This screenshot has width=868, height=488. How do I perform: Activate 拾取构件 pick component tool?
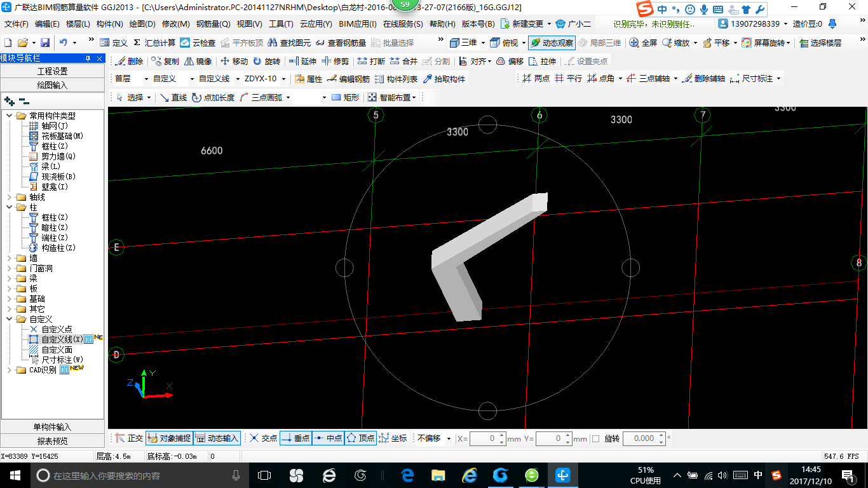[x=444, y=79]
